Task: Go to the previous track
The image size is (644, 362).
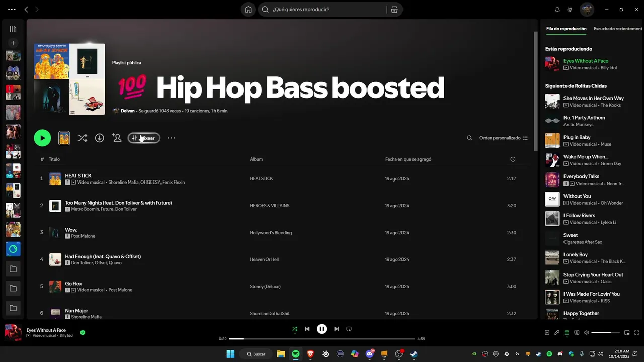Action: 307,329
